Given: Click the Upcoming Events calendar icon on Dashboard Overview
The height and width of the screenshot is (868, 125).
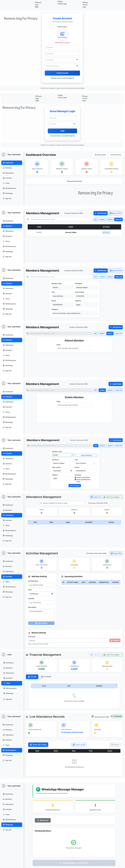Looking at the screenshot, I should (111, 164).
